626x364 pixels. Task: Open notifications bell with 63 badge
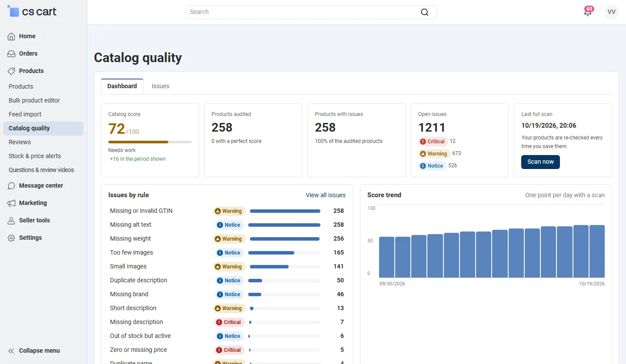pyautogui.click(x=588, y=12)
